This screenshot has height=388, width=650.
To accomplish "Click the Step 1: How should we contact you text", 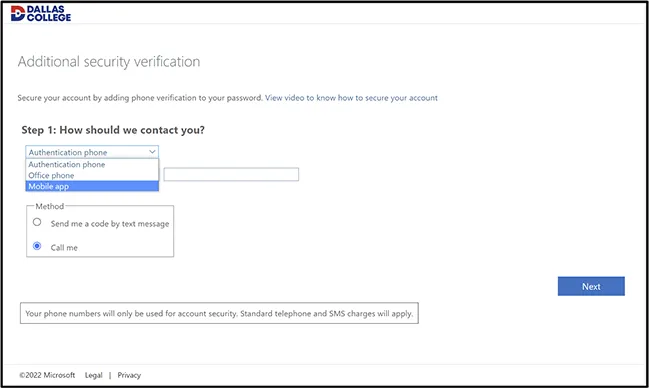I will pos(113,130).
